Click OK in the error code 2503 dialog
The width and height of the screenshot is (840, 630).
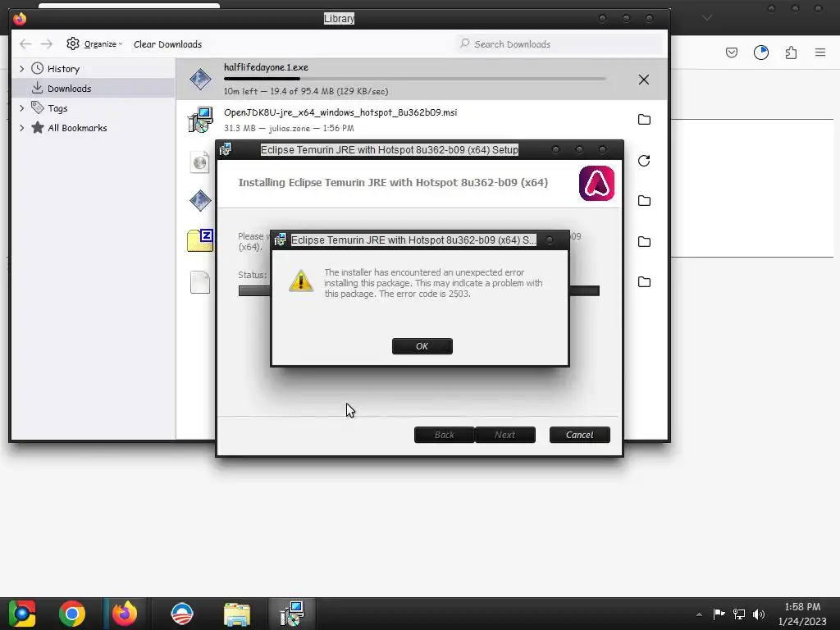(x=422, y=346)
